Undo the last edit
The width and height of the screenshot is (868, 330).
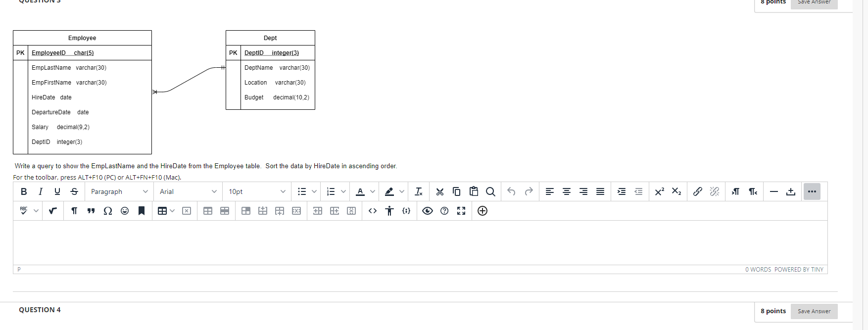click(512, 191)
